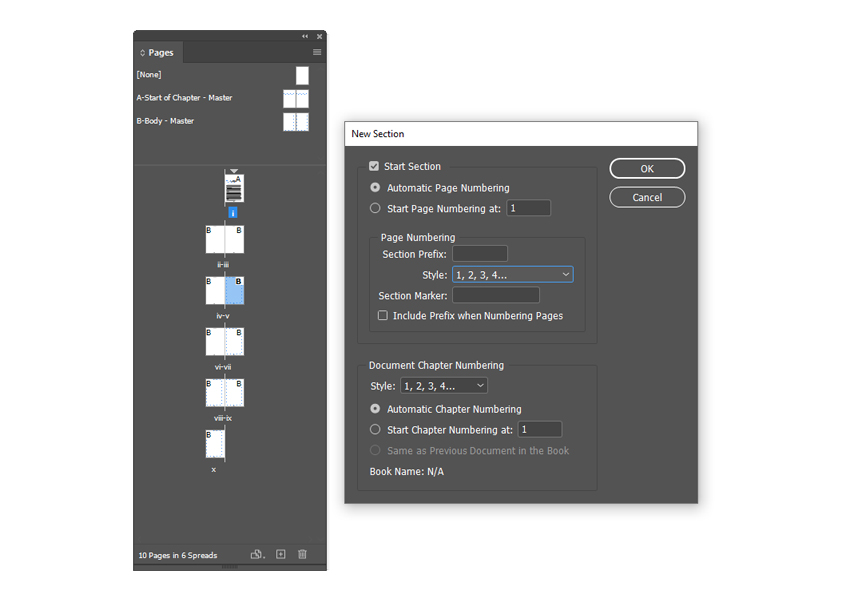This screenshot has width=850, height=600.
Task: Click the Edit page size icon
Action: (x=257, y=554)
